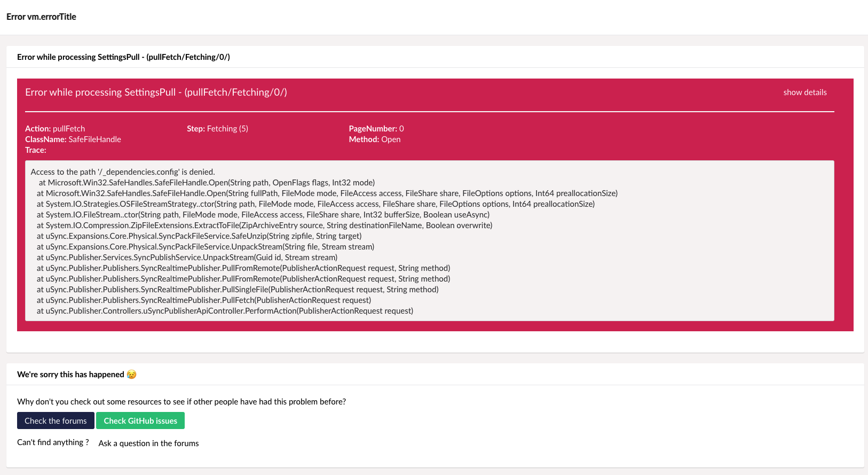Click the "show details" link

click(x=804, y=92)
